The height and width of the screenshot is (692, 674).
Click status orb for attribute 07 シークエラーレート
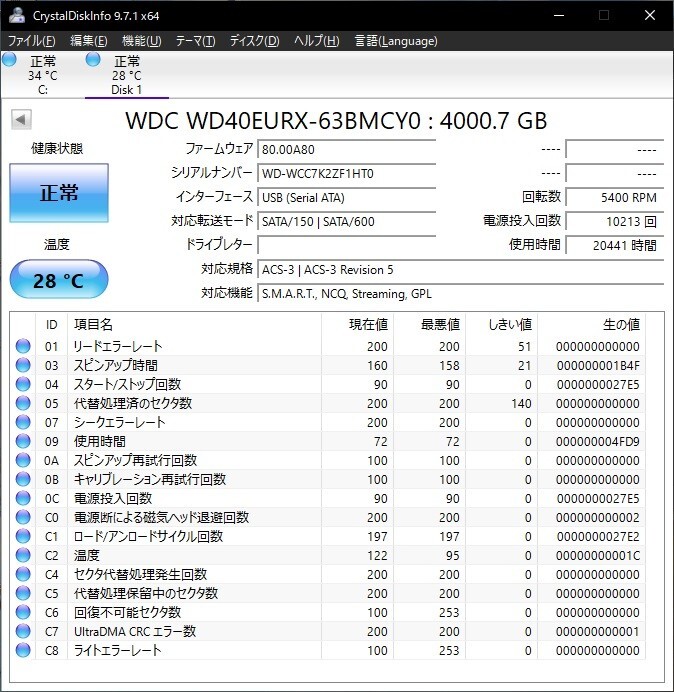[23, 422]
